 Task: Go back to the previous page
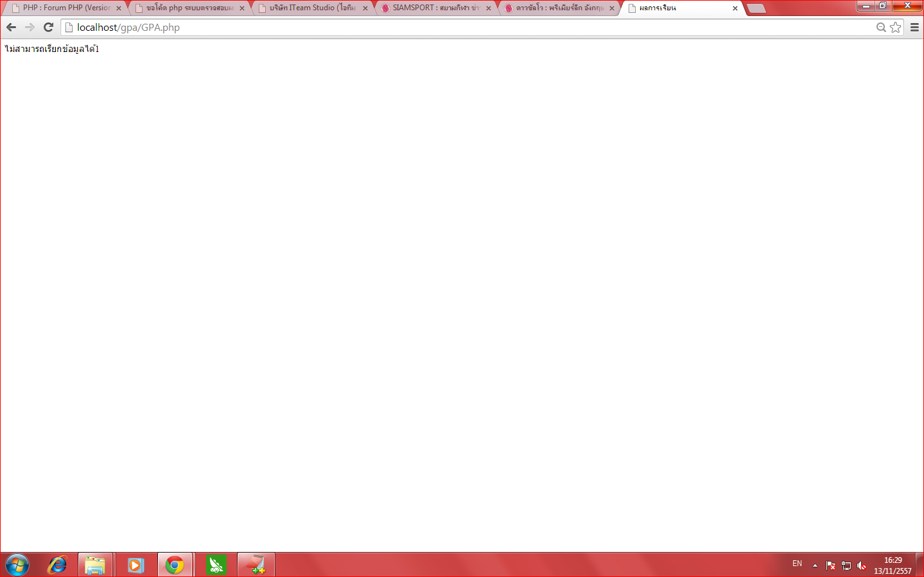coord(11,27)
